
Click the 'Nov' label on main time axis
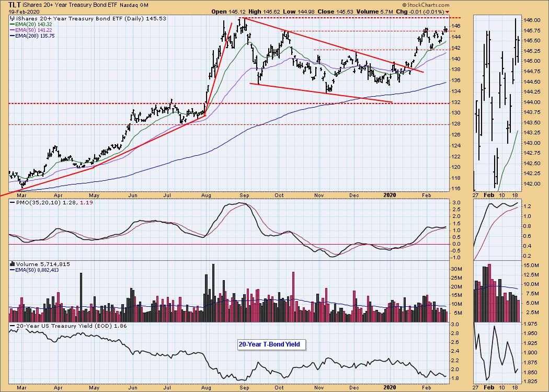click(318, 195)
